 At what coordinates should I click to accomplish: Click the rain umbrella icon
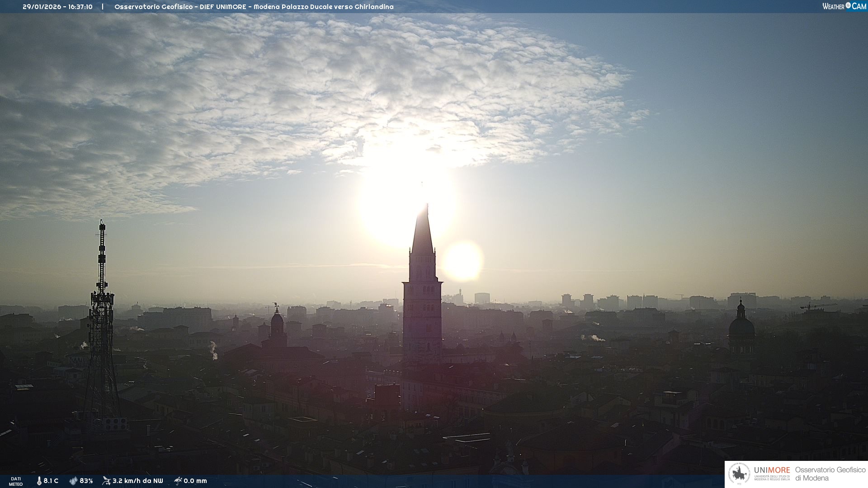click(x=178, y=481)
